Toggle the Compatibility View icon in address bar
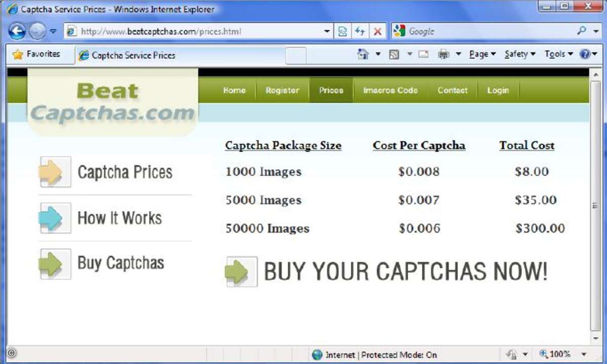 [x=342, y=31]
